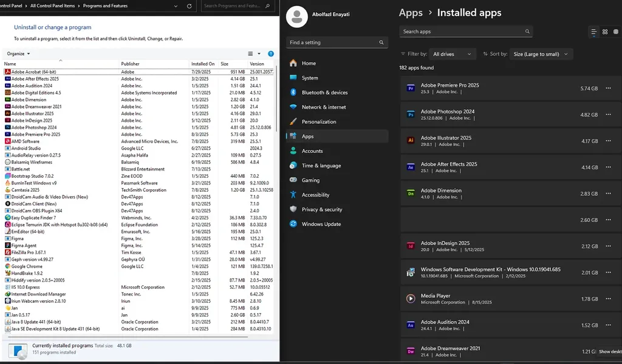Go to Personalization settings page
This screenshot has width=622, height=364.
[x=319, y=121]
